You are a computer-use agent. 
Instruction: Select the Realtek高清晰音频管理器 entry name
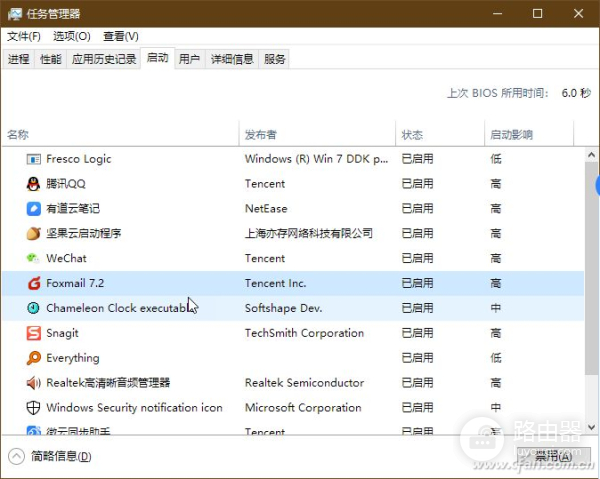click(108, 383)
